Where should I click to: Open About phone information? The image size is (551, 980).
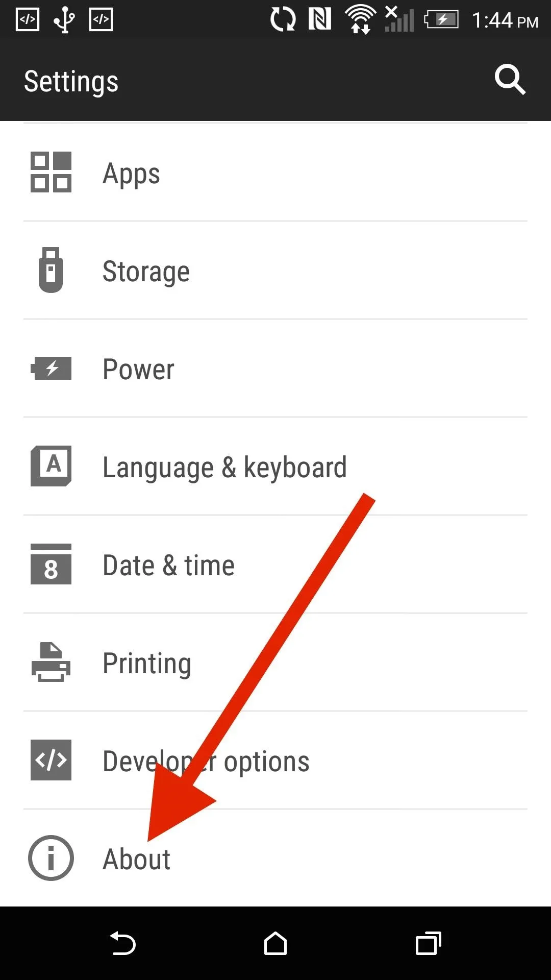coord(137,859)
